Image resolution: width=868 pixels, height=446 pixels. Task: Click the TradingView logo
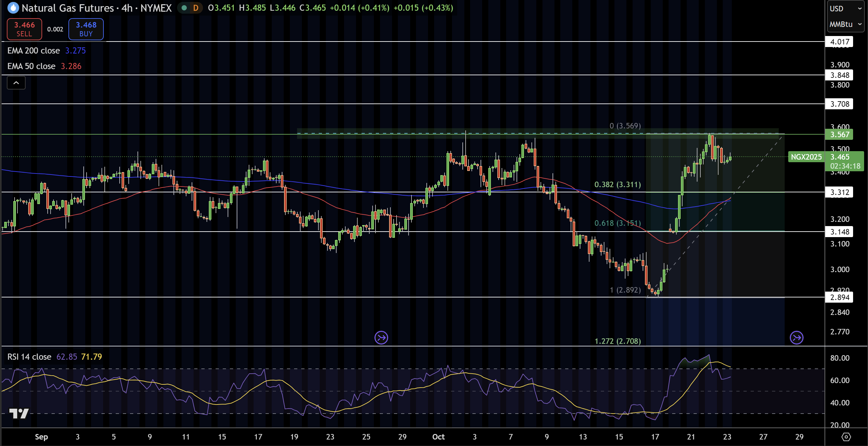(19, 413)
